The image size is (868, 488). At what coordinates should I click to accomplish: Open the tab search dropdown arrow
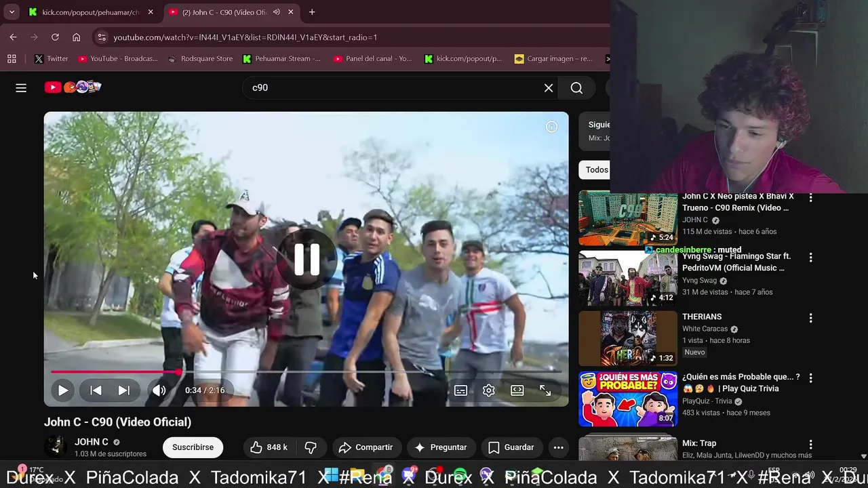12,12
